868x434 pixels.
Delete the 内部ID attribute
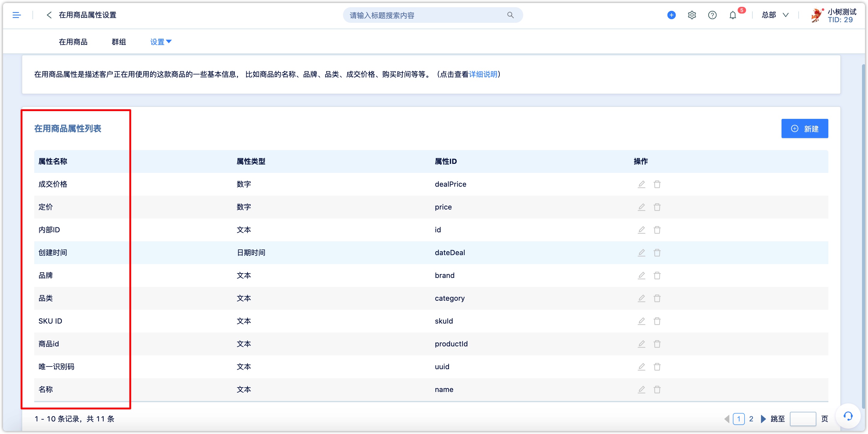pos(657,230)
